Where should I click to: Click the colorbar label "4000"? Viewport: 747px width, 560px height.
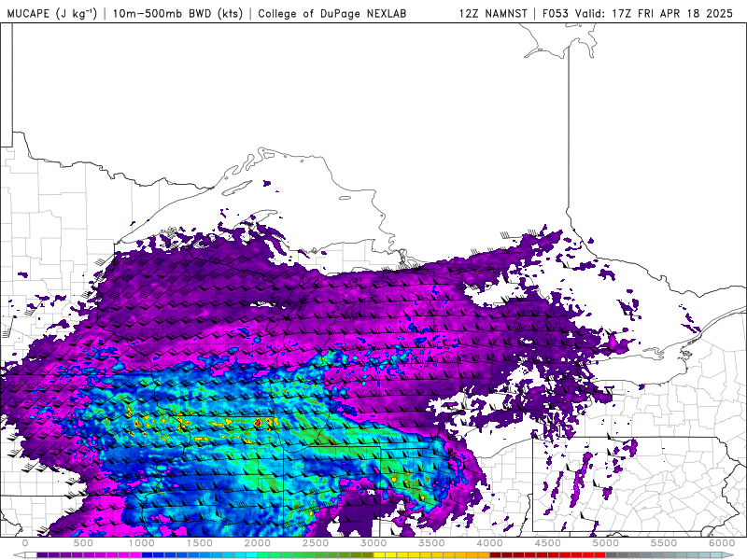click(x=489, y=543)
